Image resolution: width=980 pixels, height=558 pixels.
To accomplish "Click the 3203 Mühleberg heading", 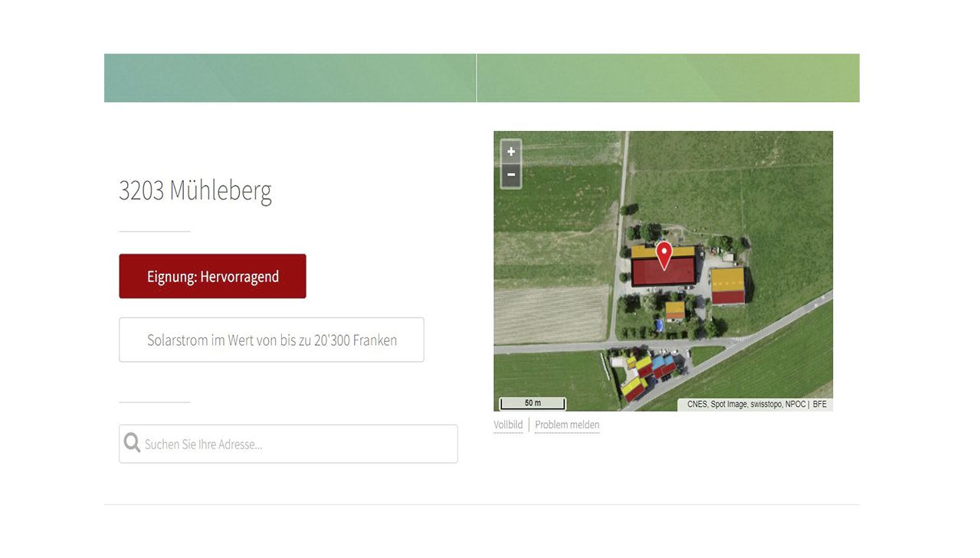I will click(x=195, y=190).
